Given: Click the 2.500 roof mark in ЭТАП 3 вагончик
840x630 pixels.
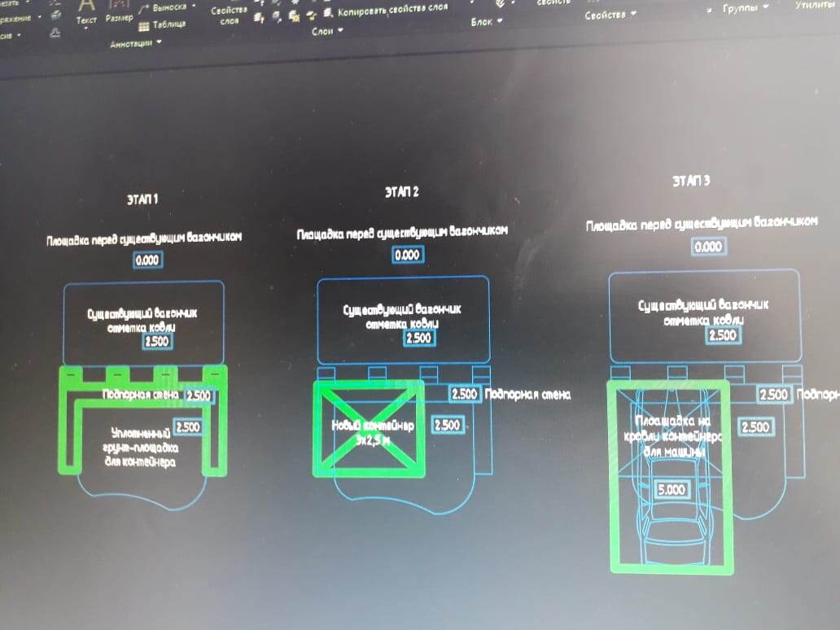Looking at the screenshot, I should click(x=723, y=335).
